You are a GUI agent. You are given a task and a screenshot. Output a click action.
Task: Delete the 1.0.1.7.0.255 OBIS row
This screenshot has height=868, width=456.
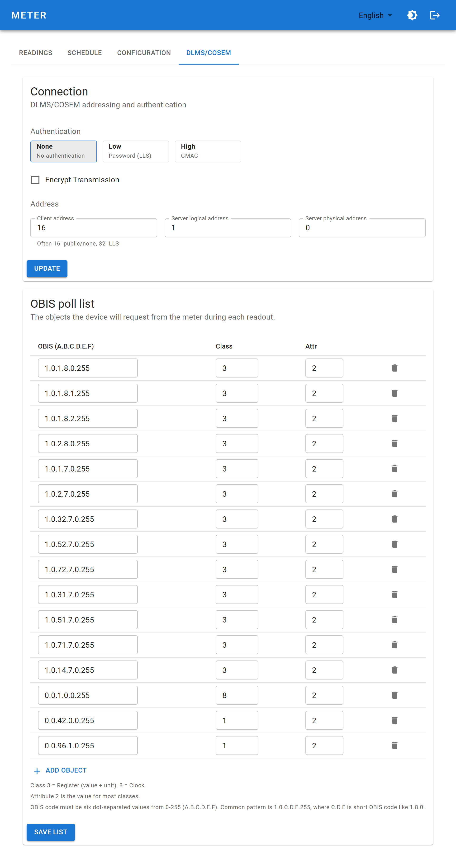point(395,469)
